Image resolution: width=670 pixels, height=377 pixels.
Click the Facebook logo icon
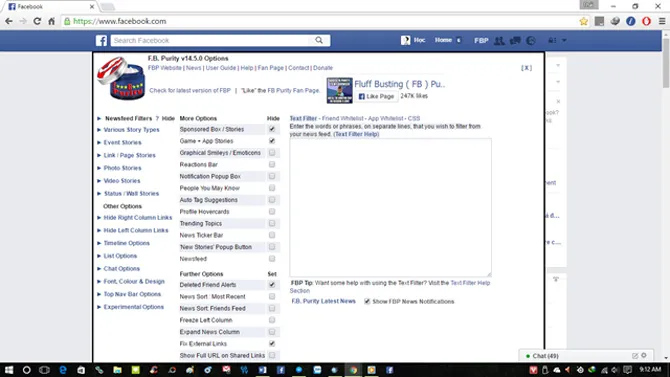tap(101, 41)
